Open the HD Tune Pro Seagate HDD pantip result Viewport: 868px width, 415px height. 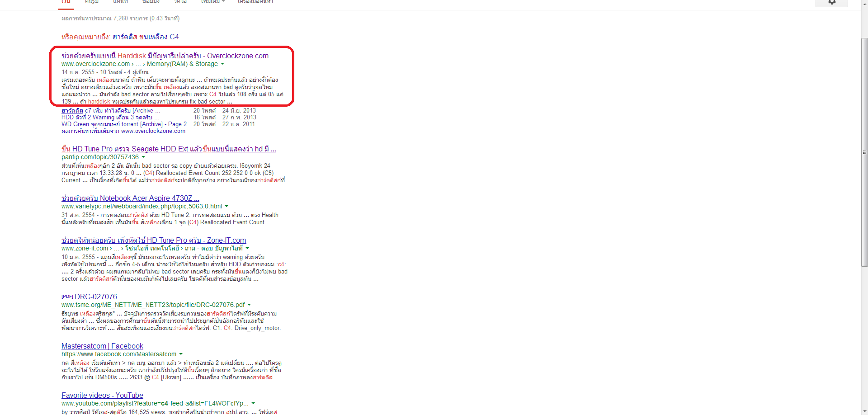point(169,149)
